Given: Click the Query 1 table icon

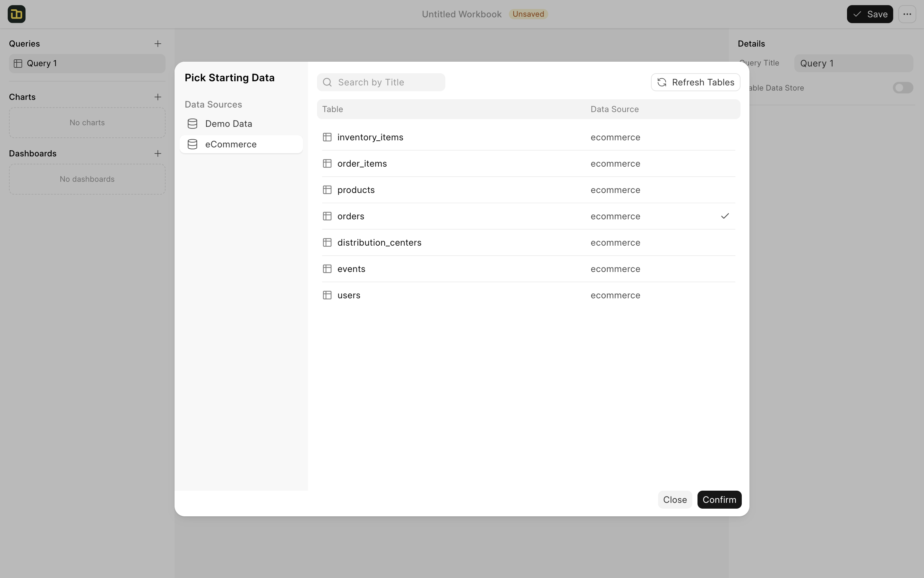Looking at the screenshot, I should pyautogui.click(x=18, y=64).
